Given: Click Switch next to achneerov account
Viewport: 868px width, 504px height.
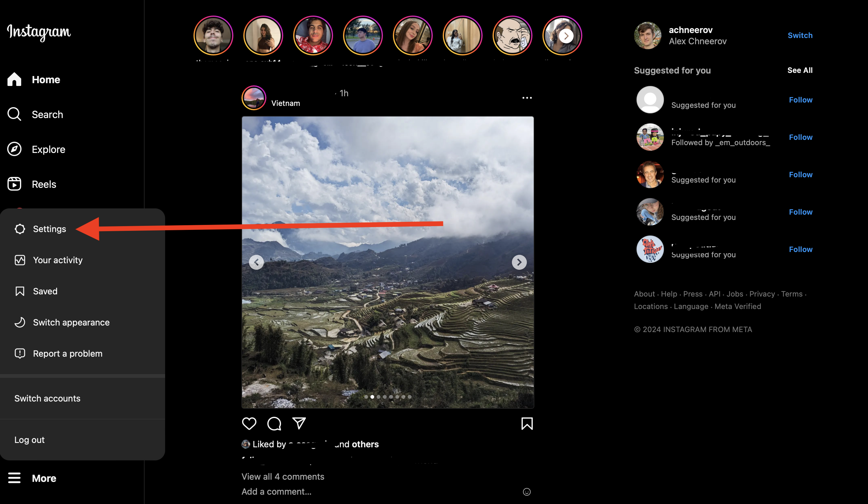Looking at the screenshot, I should point(800,35).
